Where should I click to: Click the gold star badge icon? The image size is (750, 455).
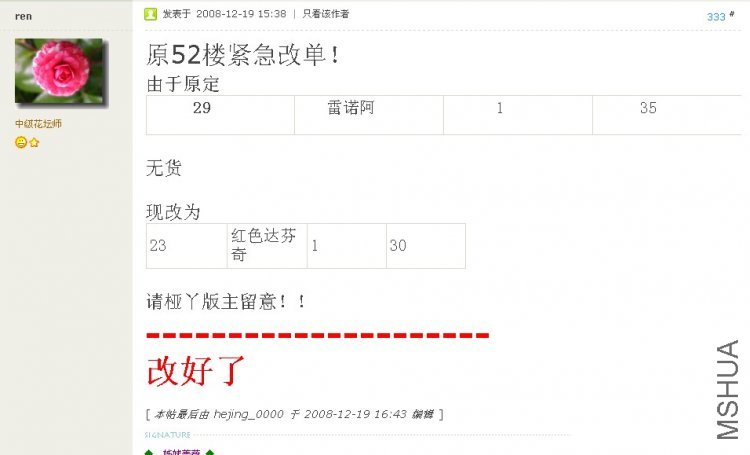click(x=34, y=143)
